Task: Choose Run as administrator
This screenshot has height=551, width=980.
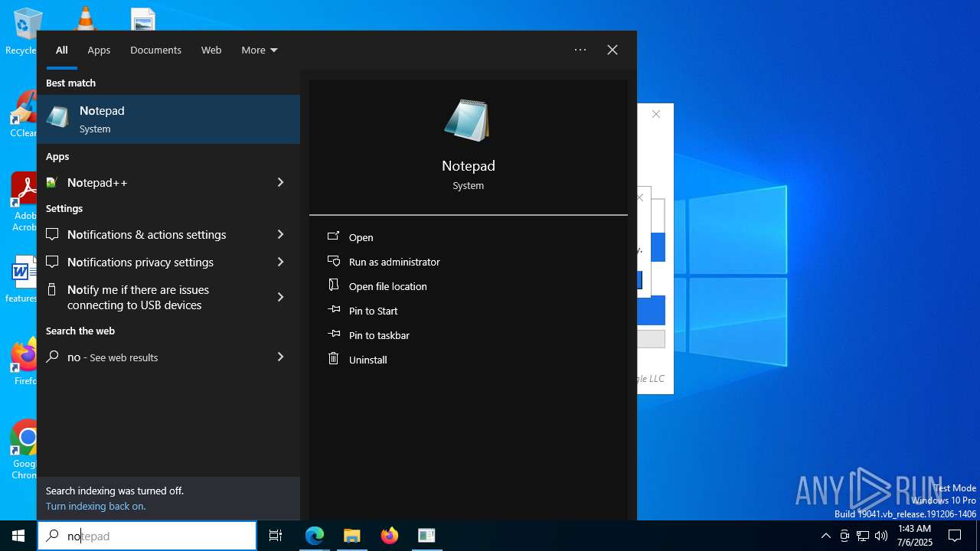Action: point(394,262)
